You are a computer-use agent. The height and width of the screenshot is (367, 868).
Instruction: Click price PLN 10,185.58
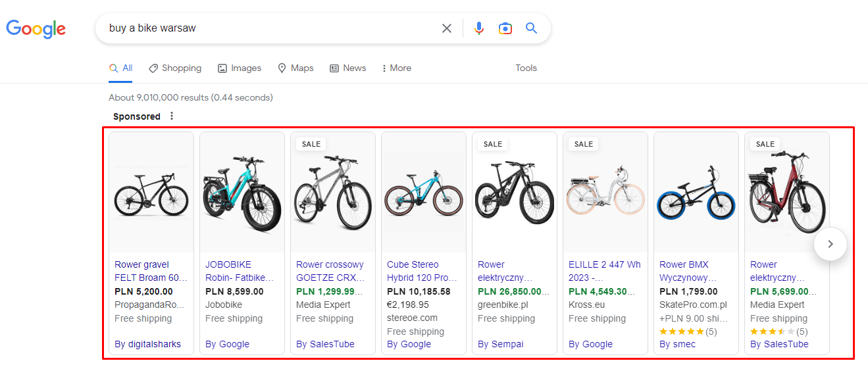419,291
